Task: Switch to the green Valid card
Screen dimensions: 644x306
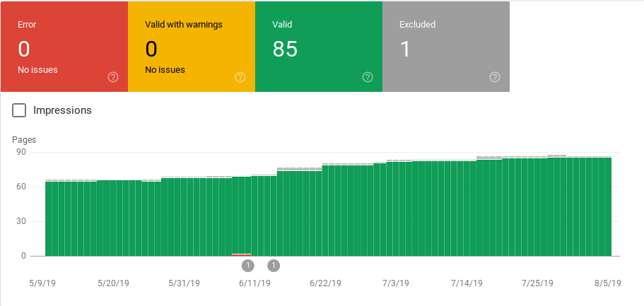Action: [x=318, y=47]
